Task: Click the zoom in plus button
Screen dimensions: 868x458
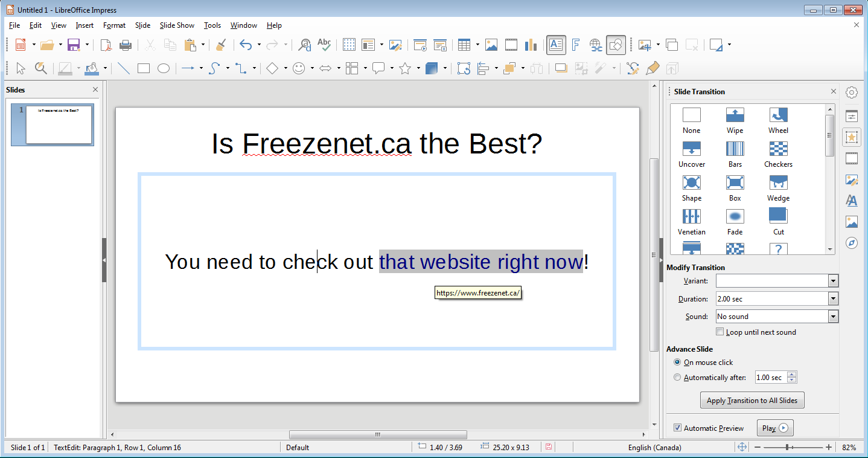Action: click(829, 447)
